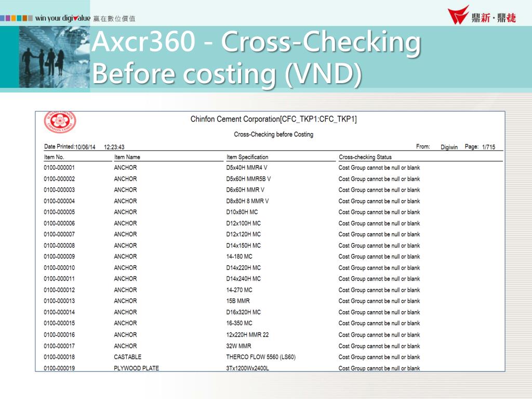Click the specification 'D14x220H MC'

[x=244, y=268]
